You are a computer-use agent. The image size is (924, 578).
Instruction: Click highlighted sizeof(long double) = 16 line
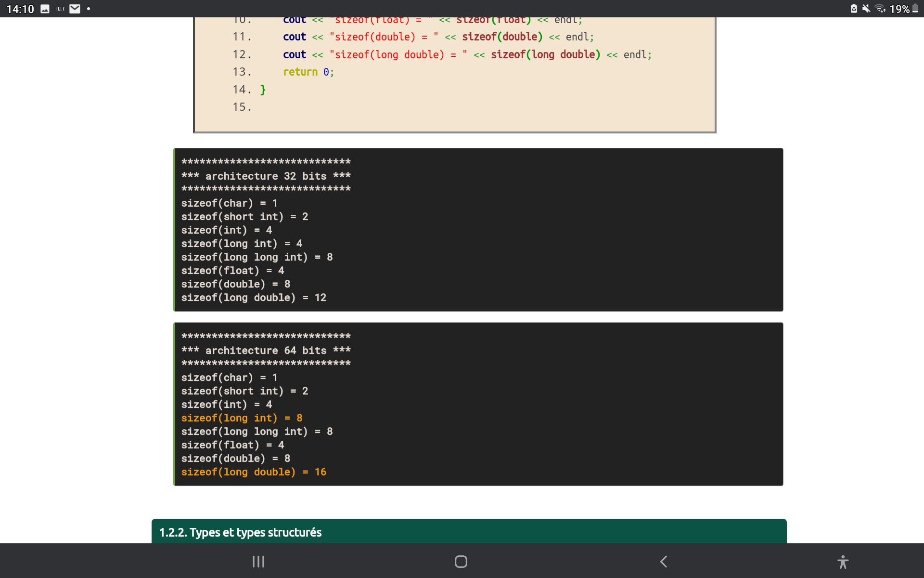pos(254,472)
